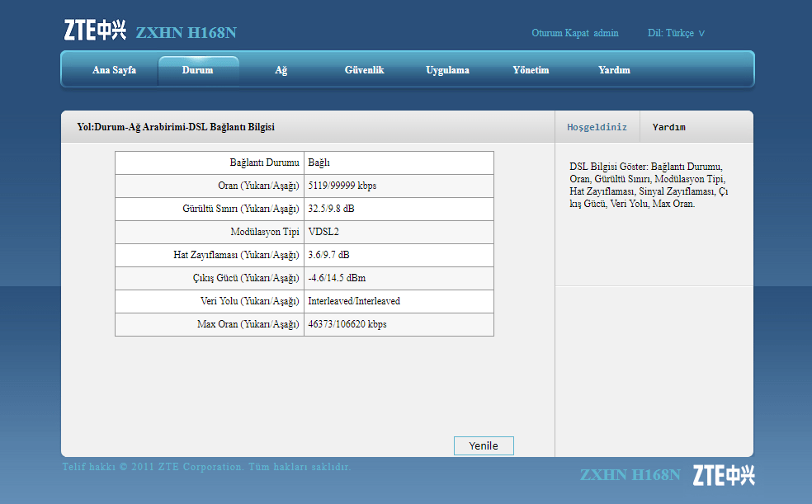Open the Ana Sayfa menu
Screen dimensions: 812x504
coord(114,70)
